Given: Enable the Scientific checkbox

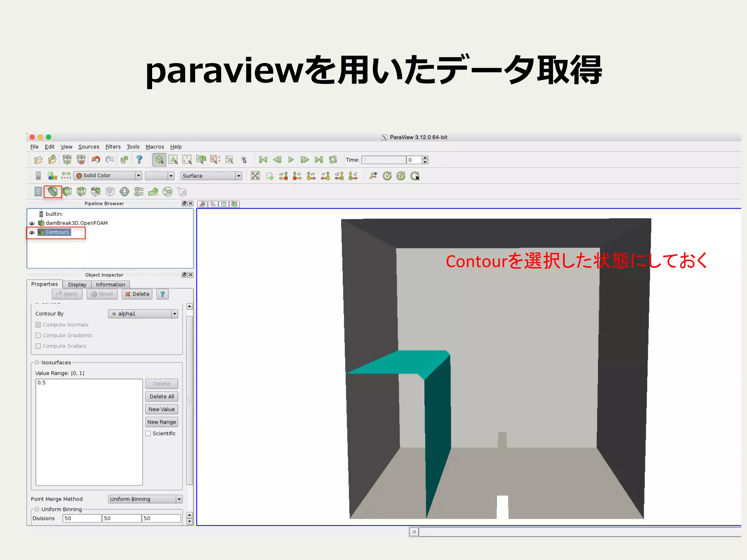Looking at the screenshot, I should point(148,433).
